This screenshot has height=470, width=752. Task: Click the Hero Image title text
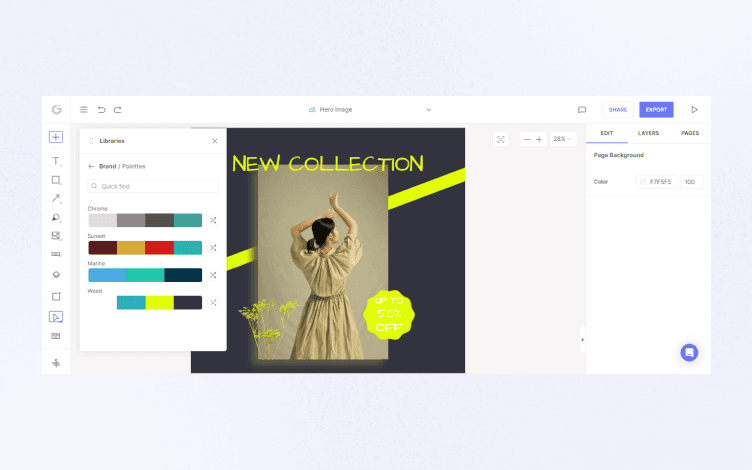(336, 110)
